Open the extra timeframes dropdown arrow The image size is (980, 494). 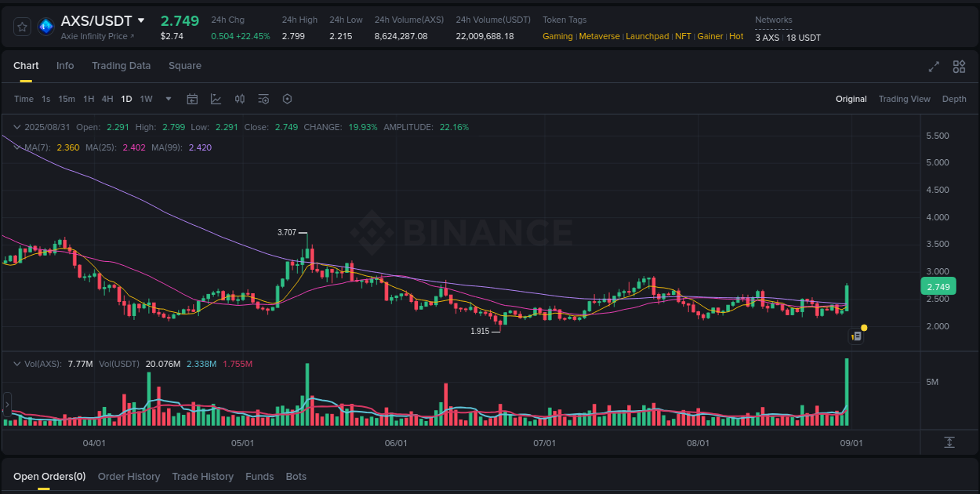168,99
